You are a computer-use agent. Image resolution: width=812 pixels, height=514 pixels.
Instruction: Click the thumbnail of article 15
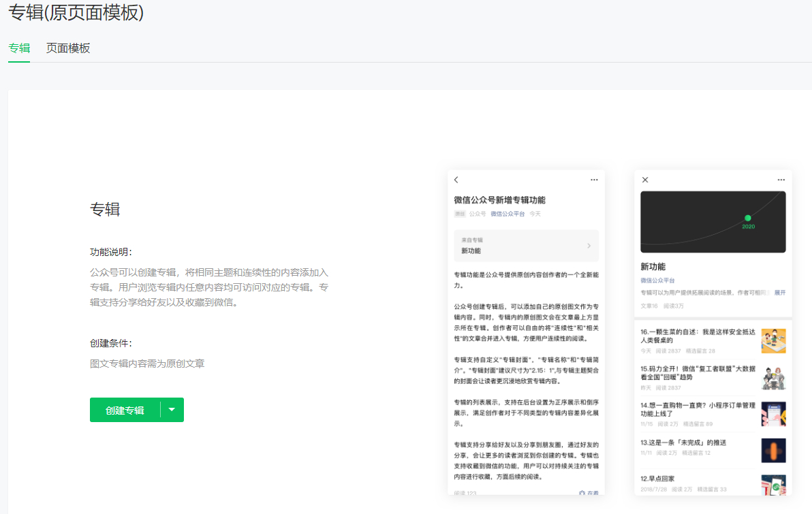tap(774, 378)
